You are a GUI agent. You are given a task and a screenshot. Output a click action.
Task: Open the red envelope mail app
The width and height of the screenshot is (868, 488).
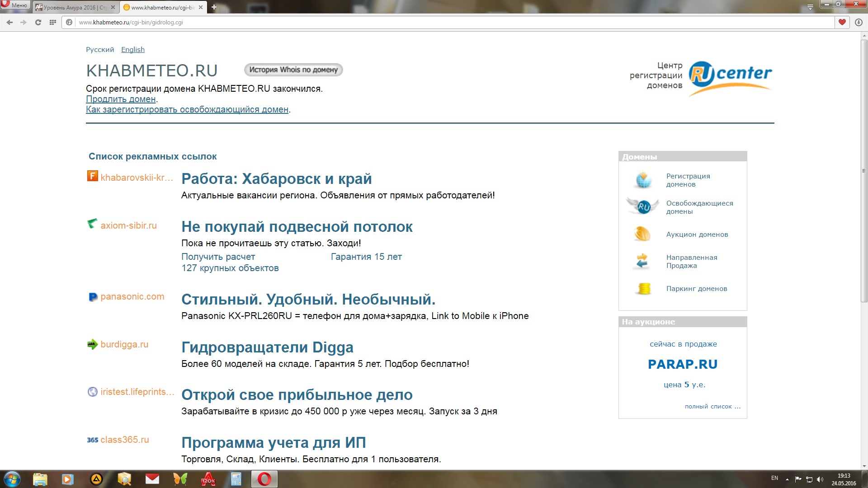(152, 479)
